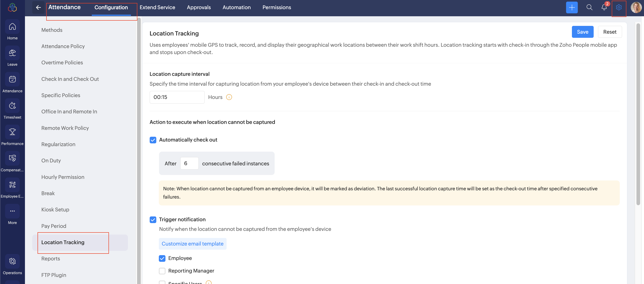
Task: Select Regularization in the configuration list
Action: [x=58, y=144]
